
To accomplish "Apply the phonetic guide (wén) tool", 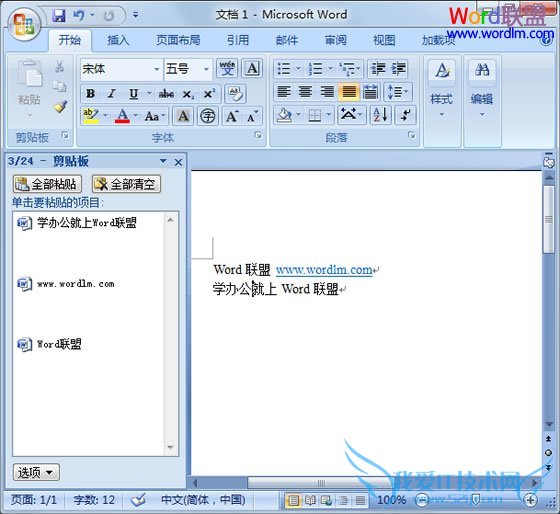I will click(227, 68).
